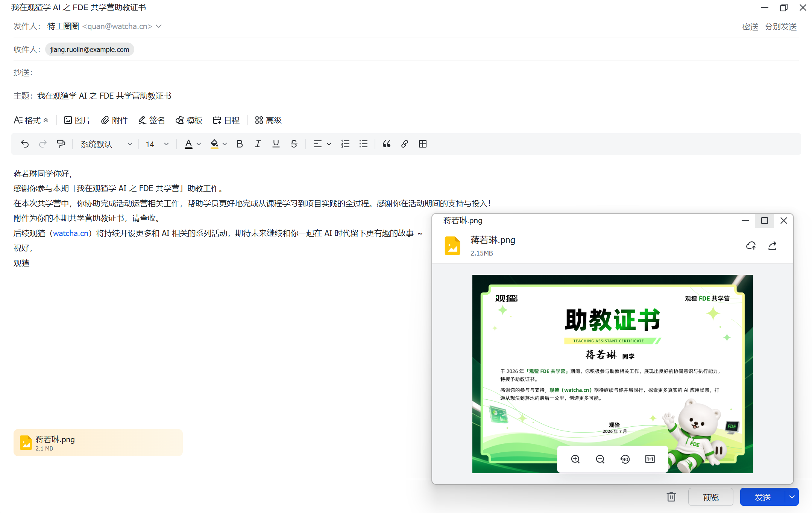Click the 发送 send button
Image resolution: width=812 pixels, height=513 pixels.
coord(763,497)
